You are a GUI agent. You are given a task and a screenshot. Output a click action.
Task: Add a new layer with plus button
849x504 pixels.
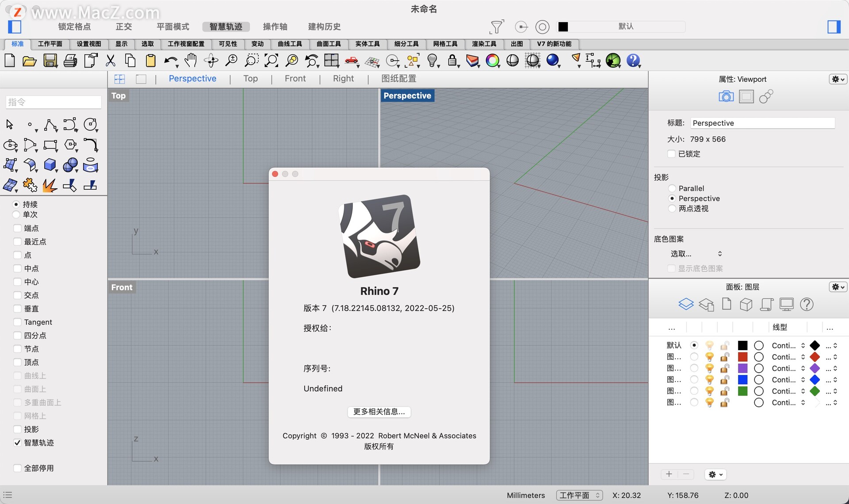(669, 474)
